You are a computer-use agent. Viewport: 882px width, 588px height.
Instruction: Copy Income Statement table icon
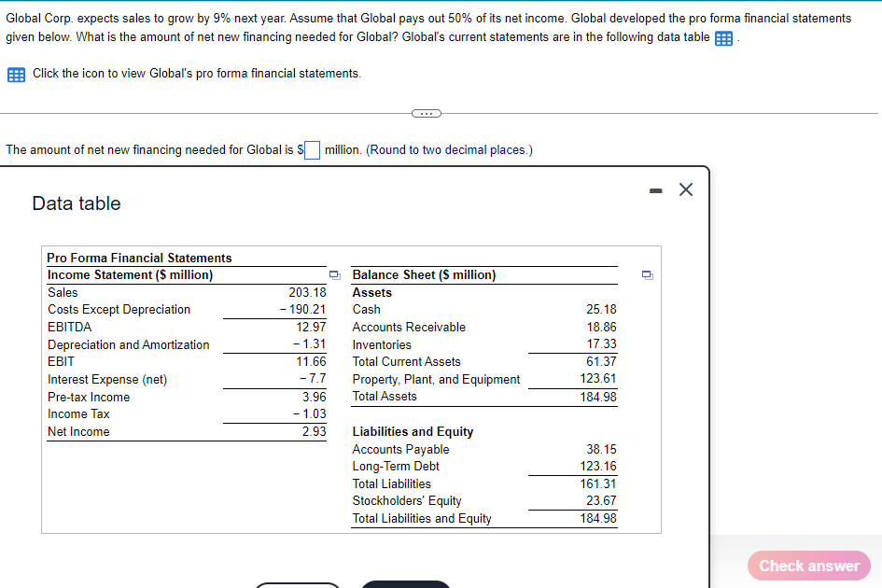335,275
